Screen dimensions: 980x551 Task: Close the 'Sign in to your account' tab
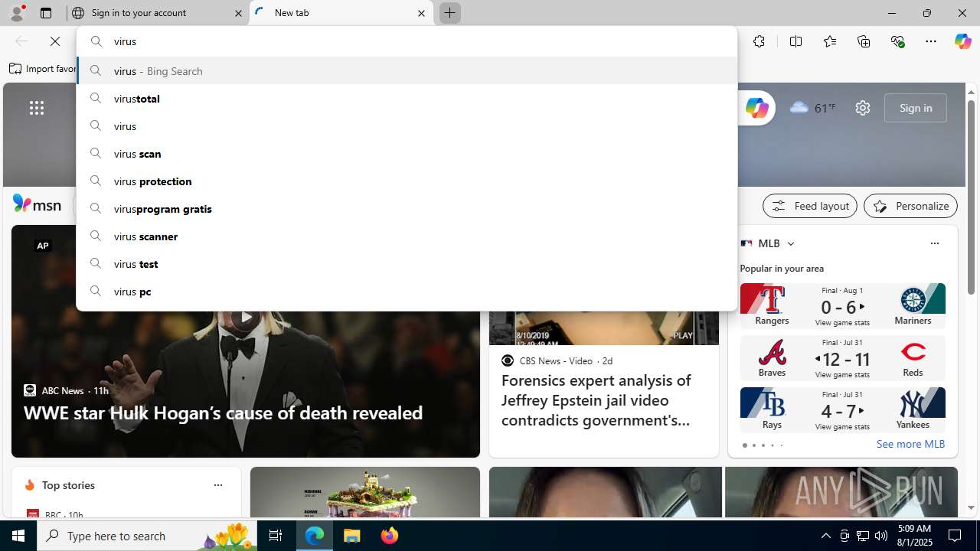pyautogui.click(x=238, y=13)
